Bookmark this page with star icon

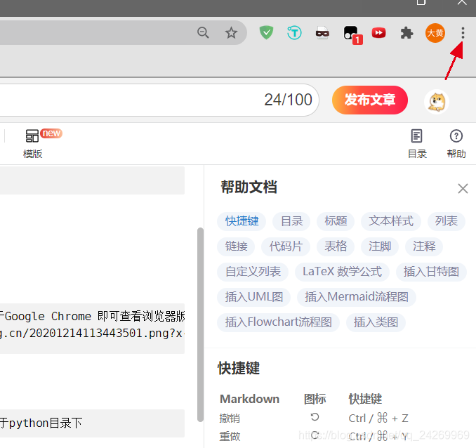231,33
